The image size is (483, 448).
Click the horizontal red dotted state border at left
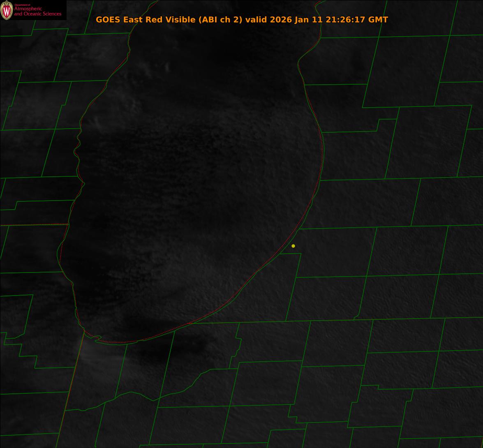[x=33, y=225]
